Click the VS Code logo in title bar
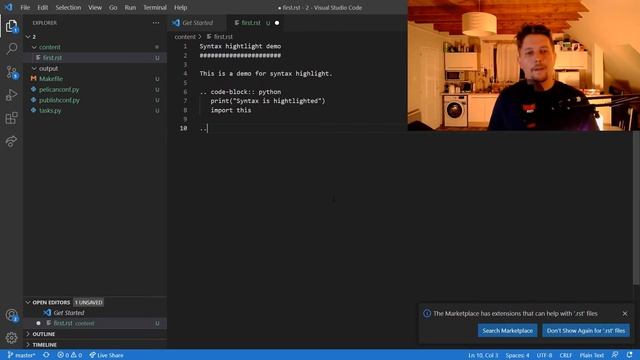 pyautogui.click(x=9, y=7)
